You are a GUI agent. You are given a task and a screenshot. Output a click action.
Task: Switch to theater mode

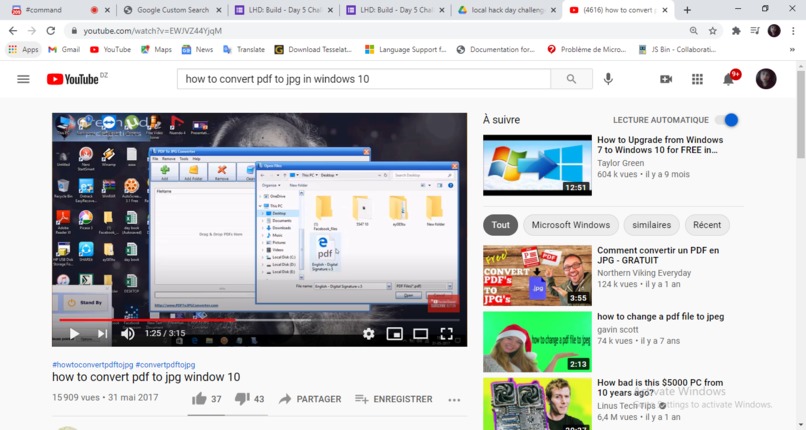[x=420, y=334]
